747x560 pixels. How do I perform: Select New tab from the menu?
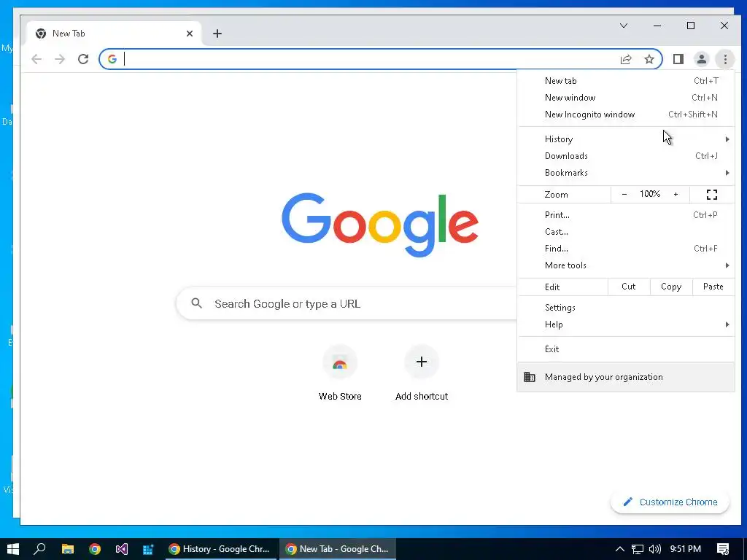point(626,81)
